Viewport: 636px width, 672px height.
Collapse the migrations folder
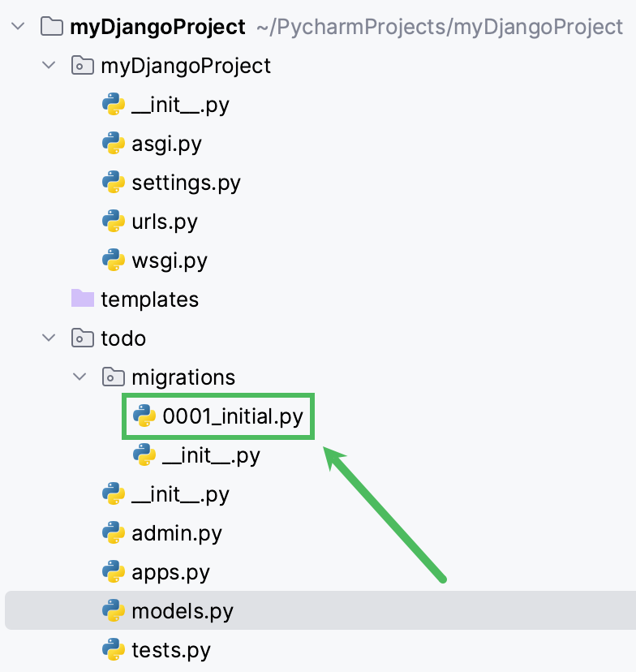pyautogui.click(x=79, y=377)
